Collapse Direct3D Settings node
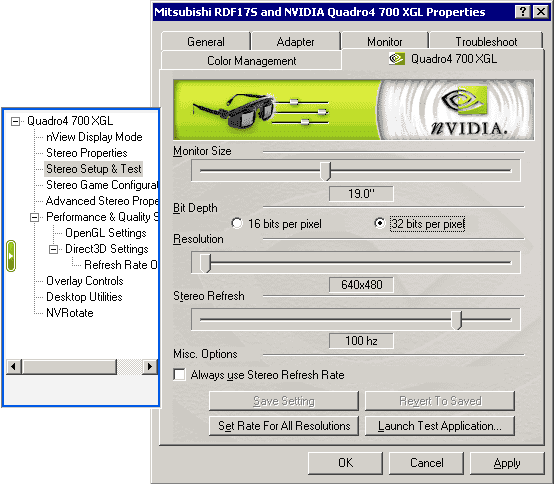The height and width of the screenshot is (484, 554). pos(53,249)
